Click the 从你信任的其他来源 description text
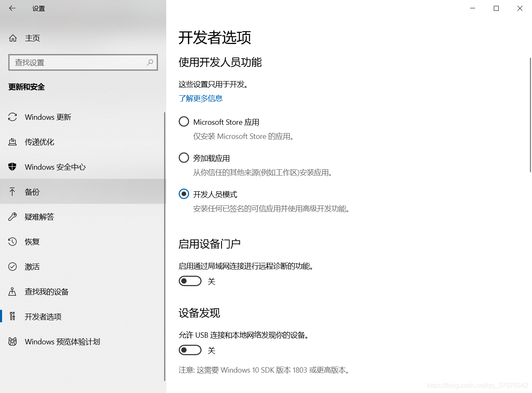The image size is (532, 393). [x=263, y=172]
